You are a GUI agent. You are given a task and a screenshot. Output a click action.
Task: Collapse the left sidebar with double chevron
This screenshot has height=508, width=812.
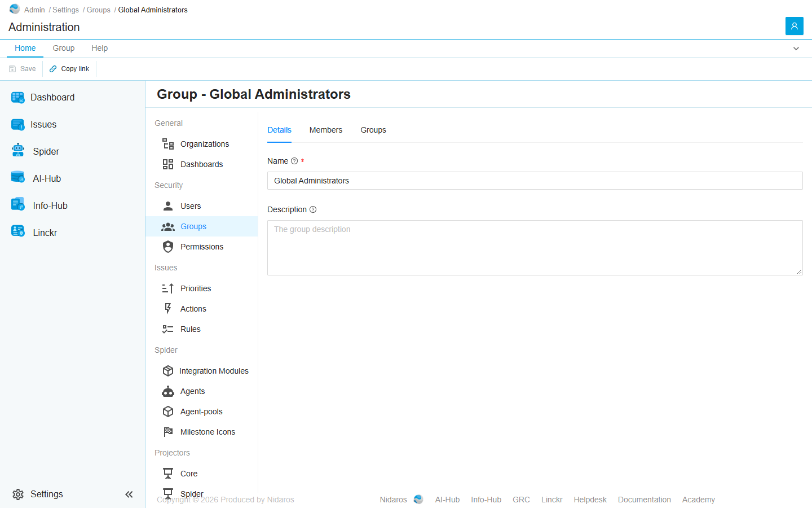click(129, 494)
